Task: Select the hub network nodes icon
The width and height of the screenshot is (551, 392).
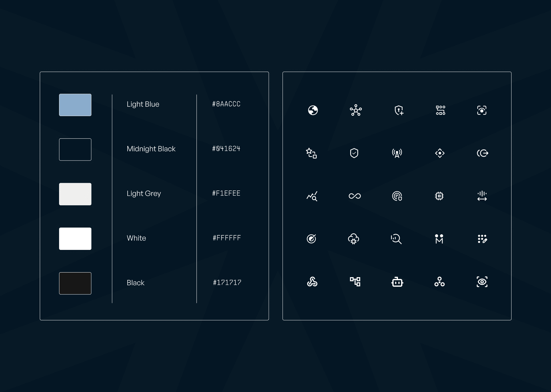Action: pos(356,110)
